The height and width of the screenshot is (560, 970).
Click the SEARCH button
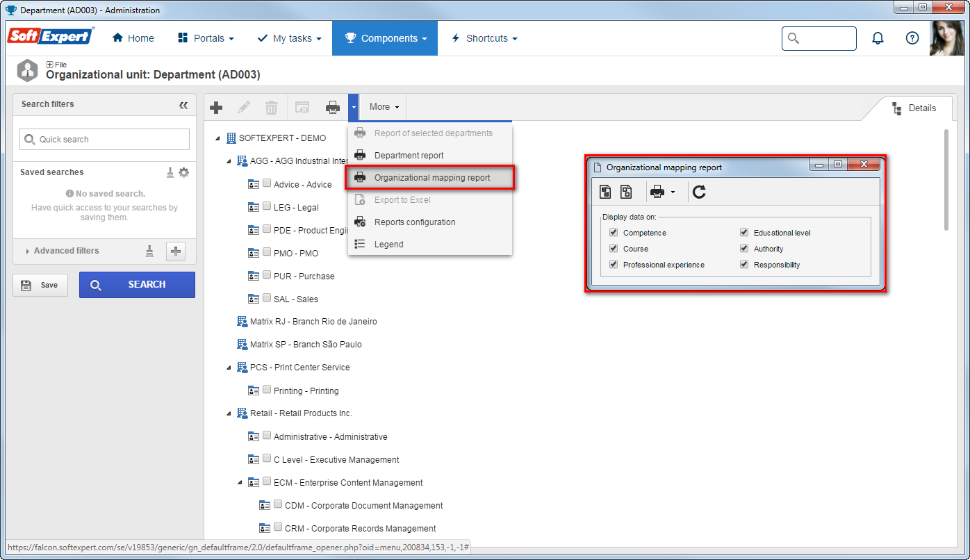(137, 285)
